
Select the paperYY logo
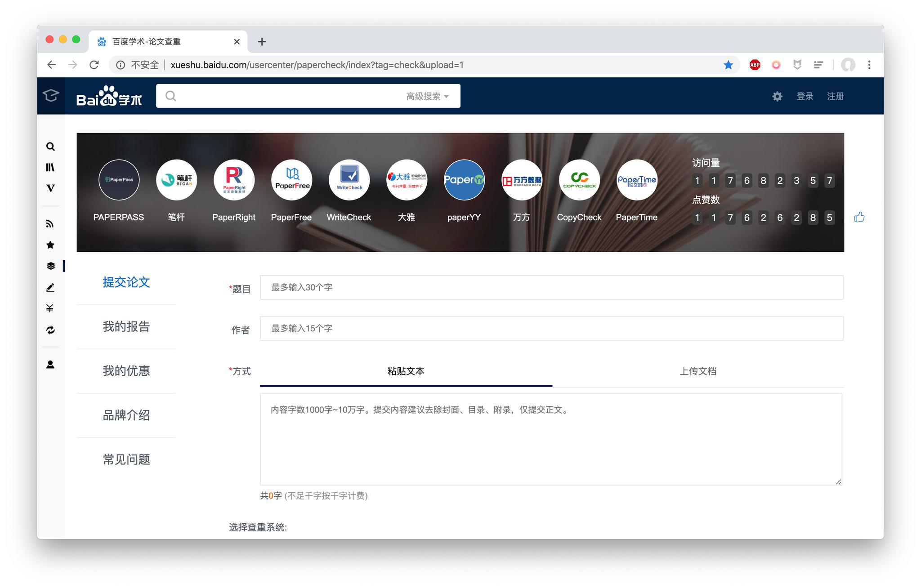[x=464, y=180]
